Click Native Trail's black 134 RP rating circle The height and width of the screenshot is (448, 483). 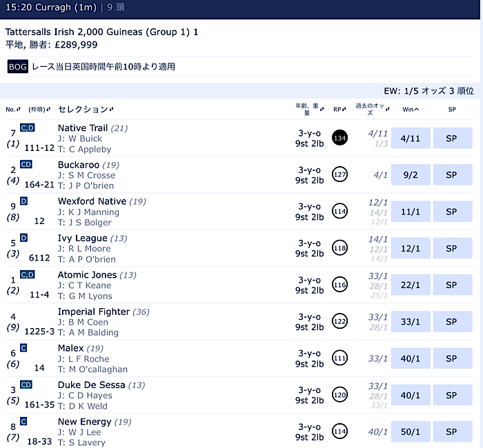coord(339,138)
